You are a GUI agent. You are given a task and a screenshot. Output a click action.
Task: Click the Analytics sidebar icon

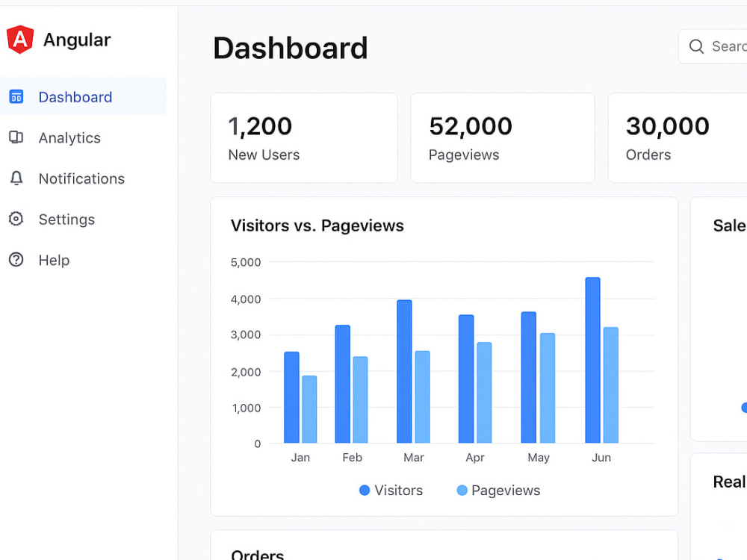click(16, 137)
